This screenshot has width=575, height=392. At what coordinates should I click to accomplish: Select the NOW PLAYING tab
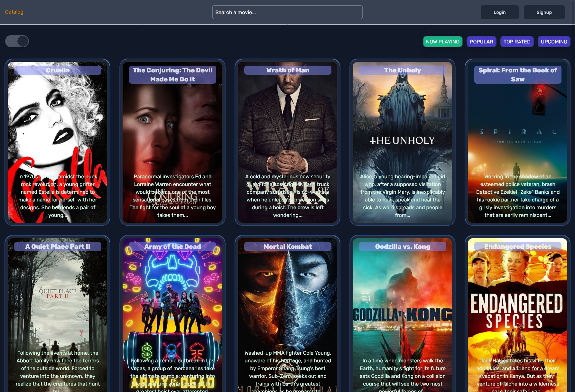click(443, 42)
